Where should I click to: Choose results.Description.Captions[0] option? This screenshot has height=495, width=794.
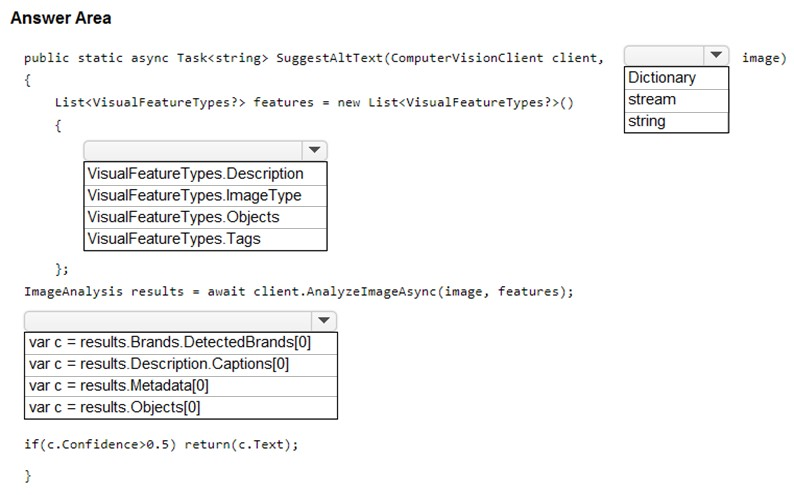point(181,364)
